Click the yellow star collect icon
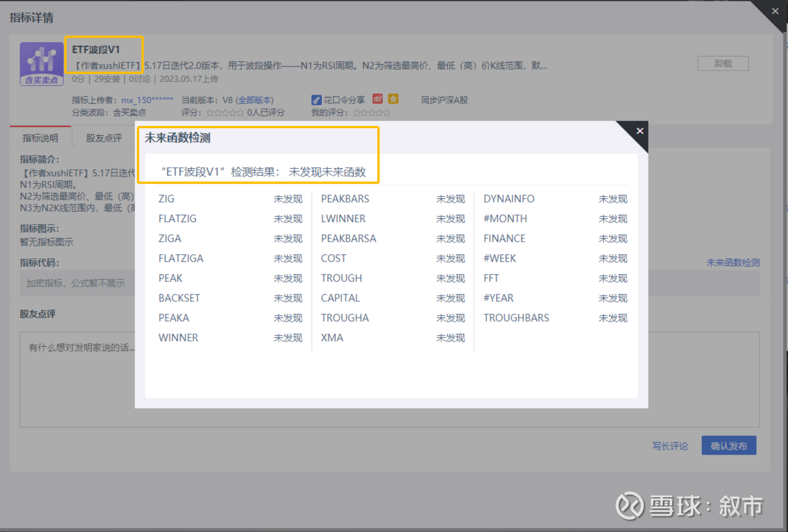The width and height of the screenshot is (788, 532). click(393, 99)
